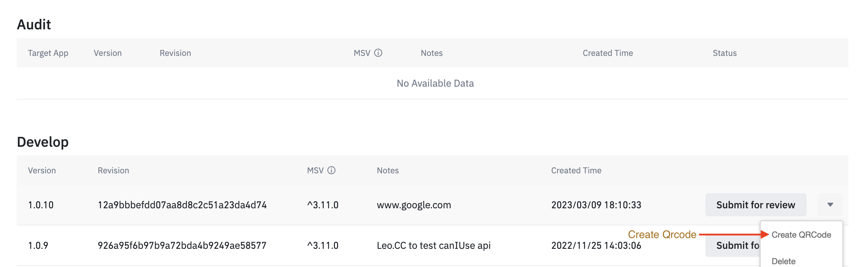Click the MSV info icon in Develop table

click(331, 170)
